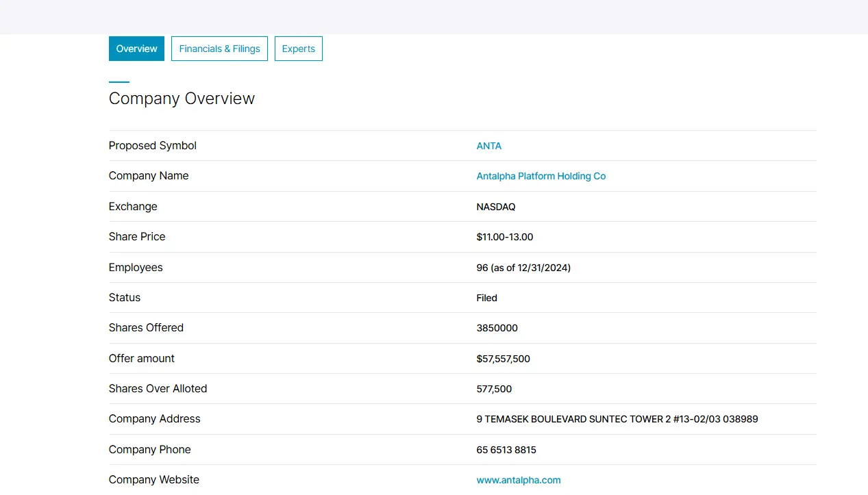Viewport: 868px width, 495px height.
Task: Click the Offer amount row label
Action: [141, 359]
